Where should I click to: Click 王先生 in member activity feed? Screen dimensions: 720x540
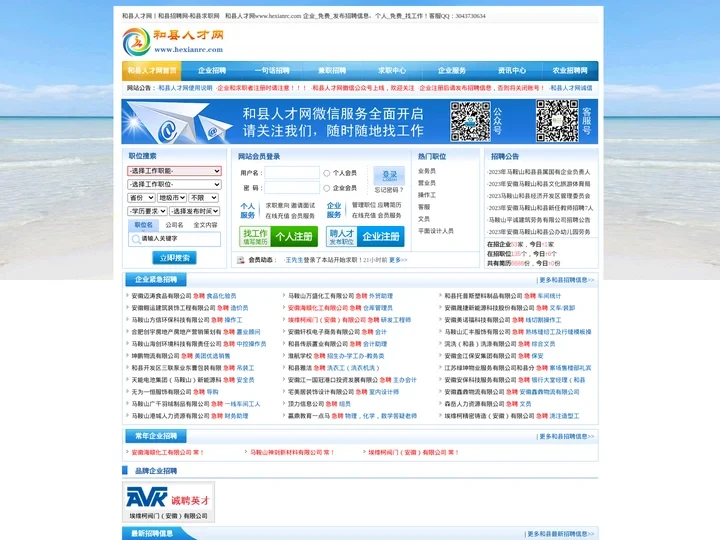[x=294, y=260]
